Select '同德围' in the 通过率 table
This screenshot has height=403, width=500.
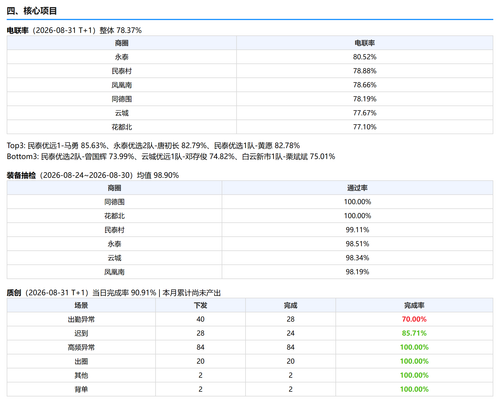point(114,202)
